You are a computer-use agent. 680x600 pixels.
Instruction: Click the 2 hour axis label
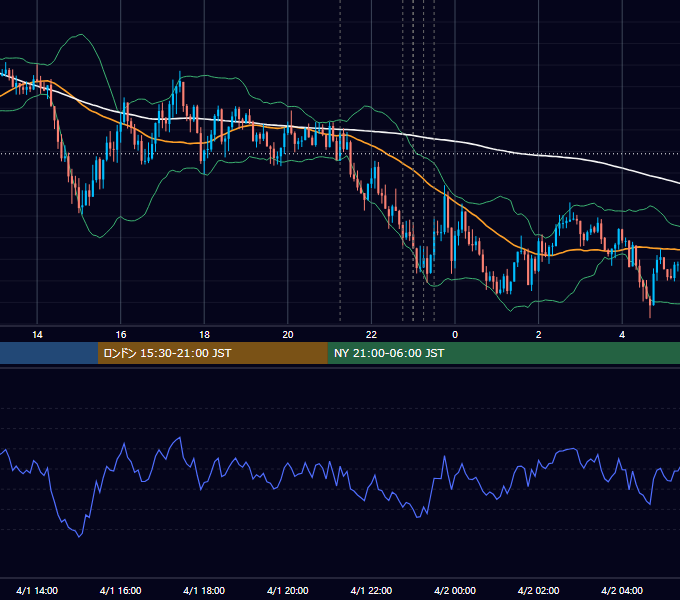[x=539, y=335]
